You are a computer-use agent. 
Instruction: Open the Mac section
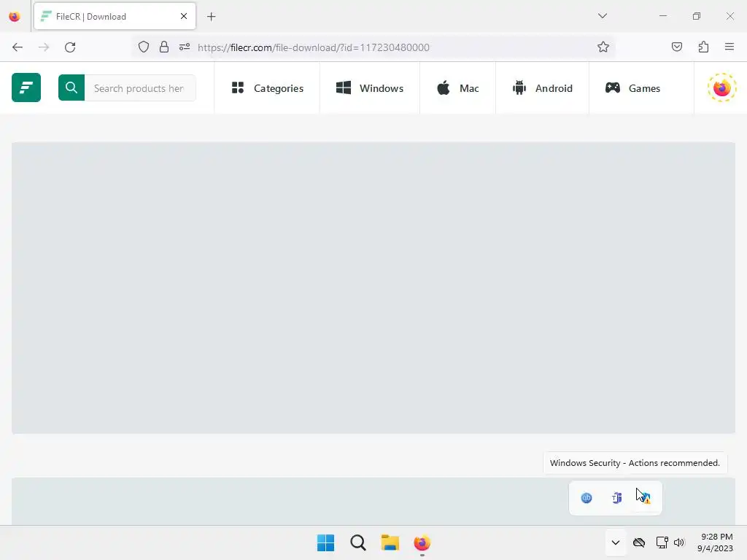point(458,88)
